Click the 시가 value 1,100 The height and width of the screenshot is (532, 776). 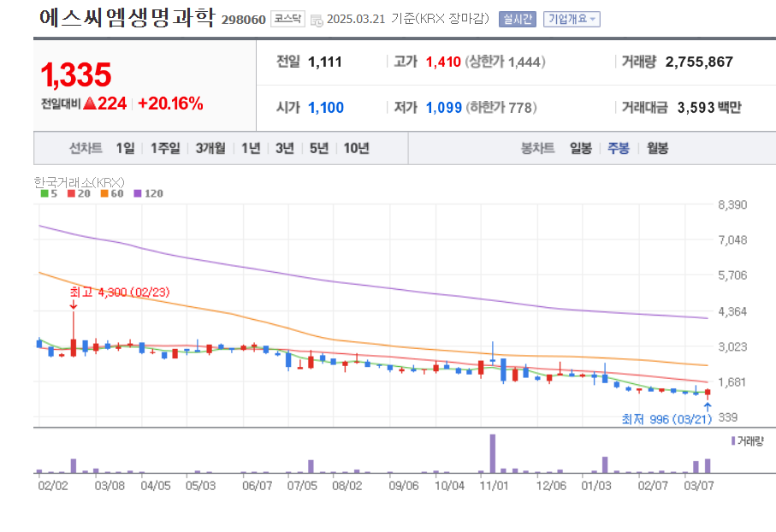point(326,108)
